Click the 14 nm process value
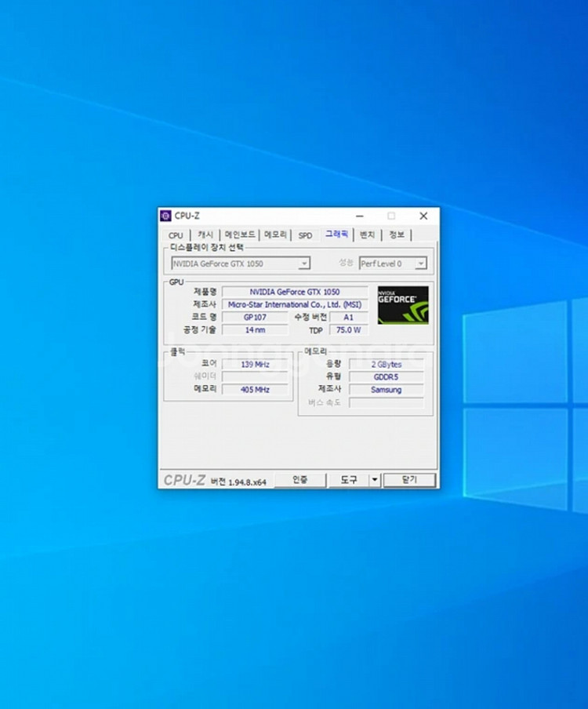Image resolution: width=588 pixels, height=709 pixels. (x=255, y=330)
